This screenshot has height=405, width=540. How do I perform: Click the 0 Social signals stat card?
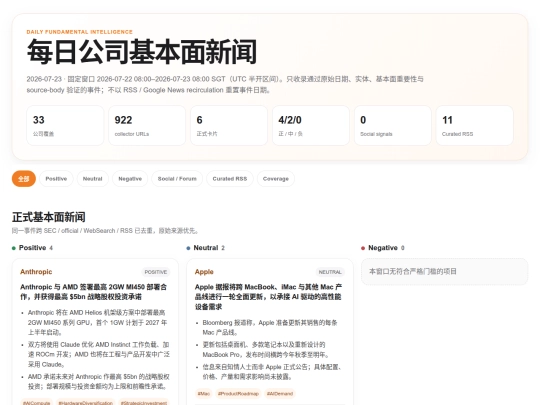393,125
